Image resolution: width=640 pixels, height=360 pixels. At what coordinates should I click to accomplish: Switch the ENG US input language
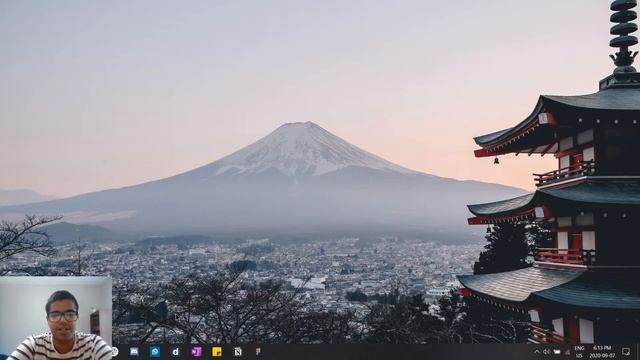(x=579, y=351)
